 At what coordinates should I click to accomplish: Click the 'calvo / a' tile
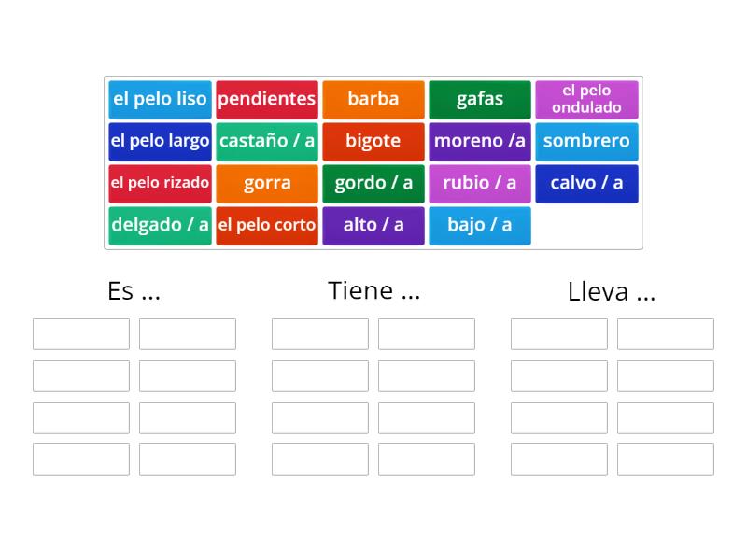[x=586, y=183]
